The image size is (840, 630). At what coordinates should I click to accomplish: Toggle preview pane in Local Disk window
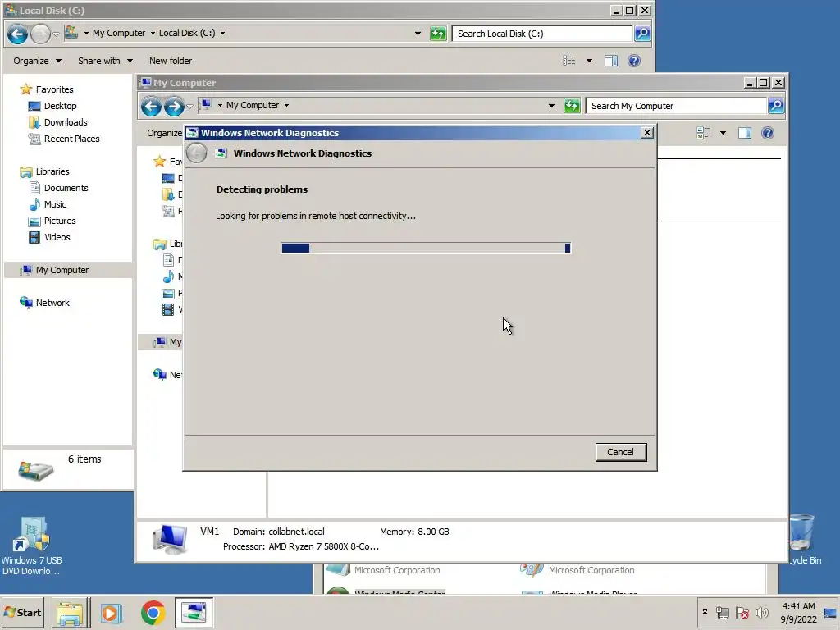coord(610,61)
